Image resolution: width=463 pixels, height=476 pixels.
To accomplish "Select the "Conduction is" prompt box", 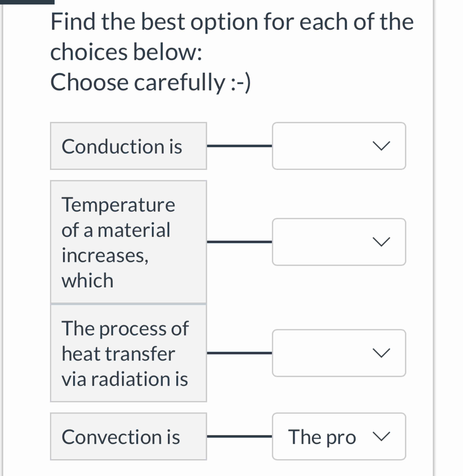I will (x=128, y=146).
